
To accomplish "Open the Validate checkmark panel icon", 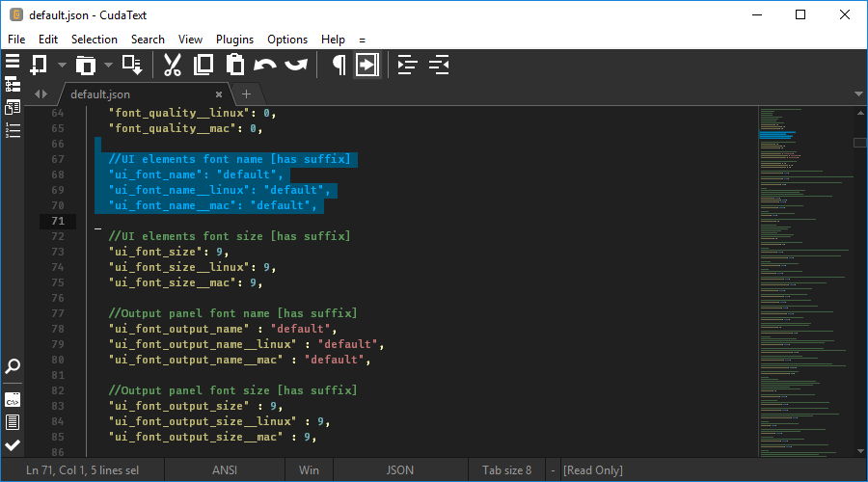I will click(13, 445).
